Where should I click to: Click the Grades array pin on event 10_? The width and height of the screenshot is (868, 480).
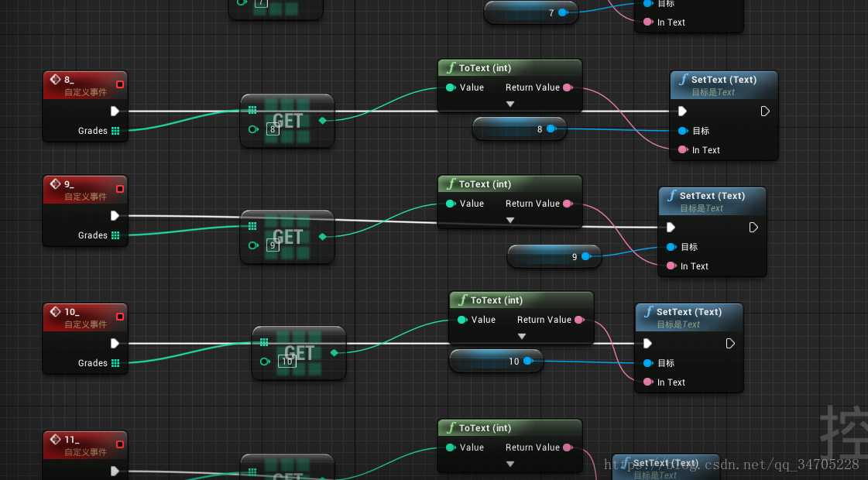(x=115, y=363)
